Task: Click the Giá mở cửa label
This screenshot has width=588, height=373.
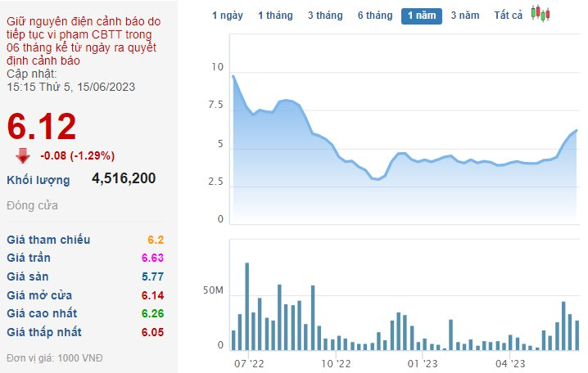Action: (x=39, y=295)
